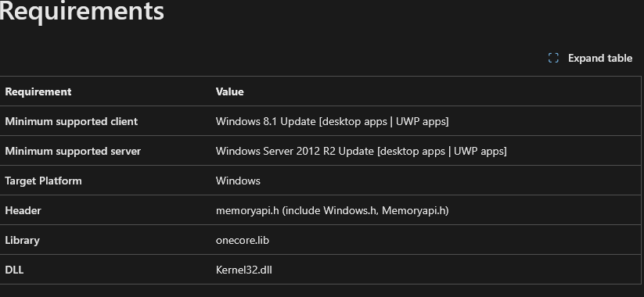The width and height of the screenshot is (644, 297).
Task: Click the Requirement column header
Action: click(x=38, y=91)
